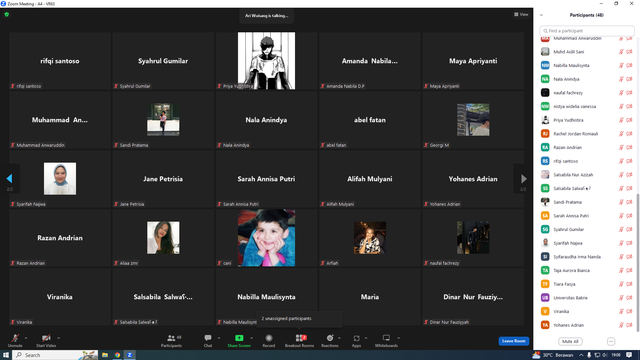Expand arrow beside Apps
This screenshot has width=640, height=360.
pos(366,338)
